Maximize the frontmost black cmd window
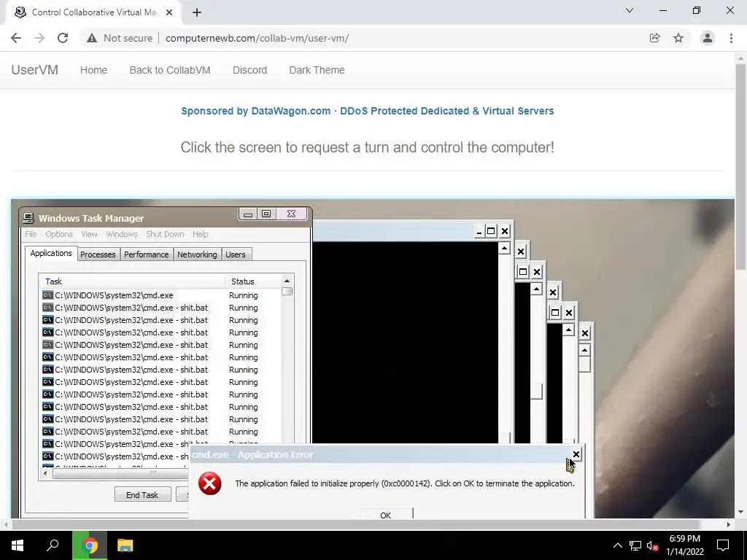The image size is (747, 560). [x=491, y=231]
